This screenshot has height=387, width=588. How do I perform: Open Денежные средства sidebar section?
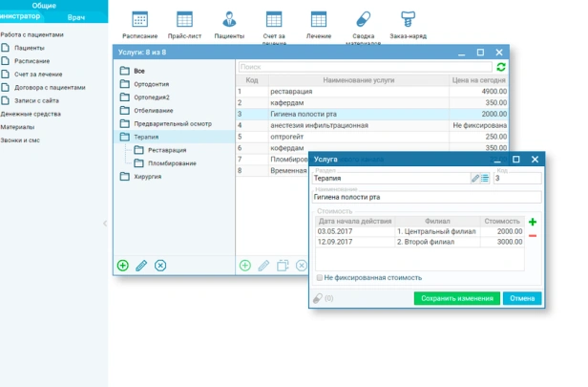click(31, 114)
